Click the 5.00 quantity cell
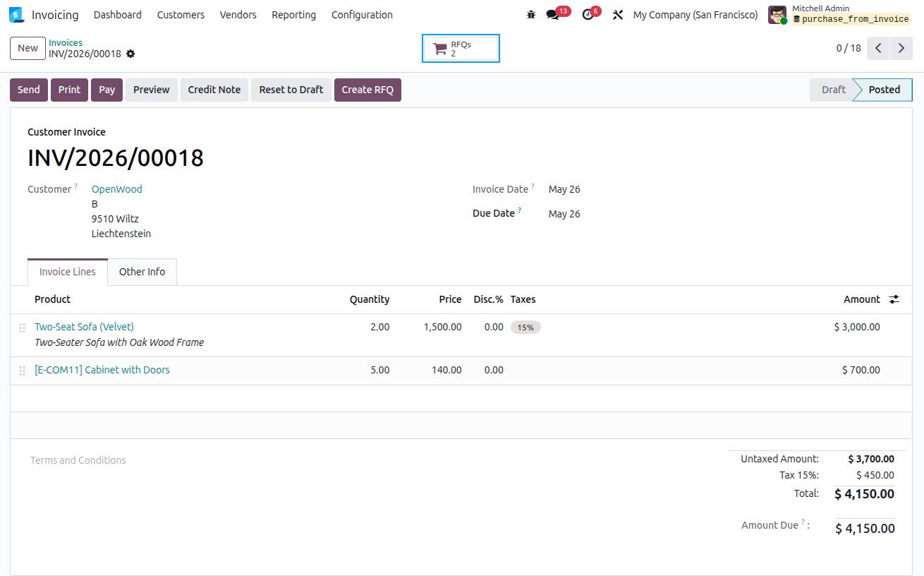 click(379, 370)
